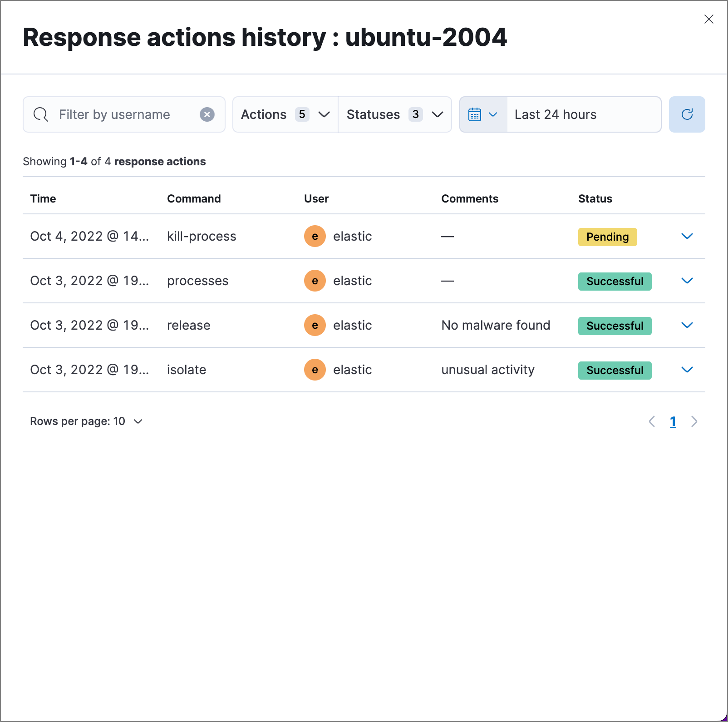This screenshot has height=722, width=728.
Task: Expand the release action row details
Action: point(687,325)
